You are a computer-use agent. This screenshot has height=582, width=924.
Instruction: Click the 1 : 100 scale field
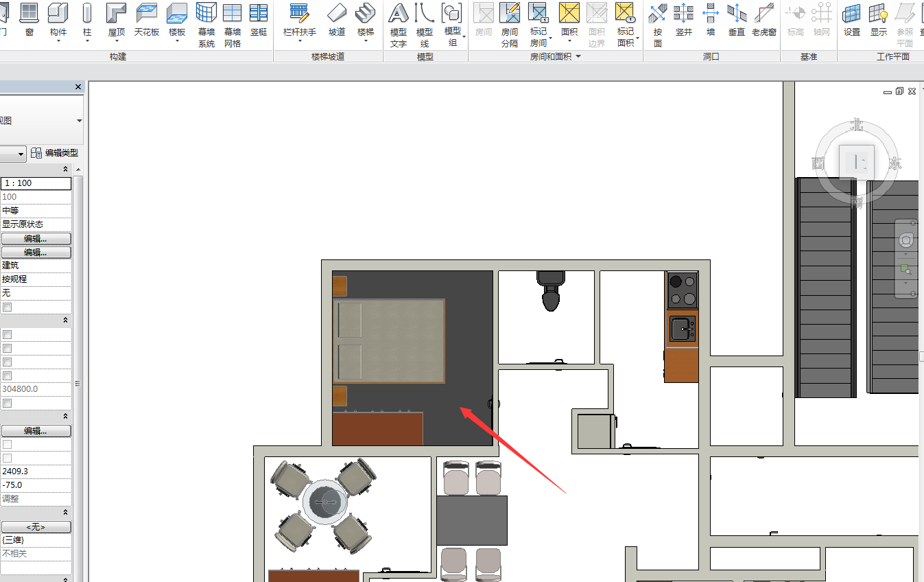(x=36, y=183)
